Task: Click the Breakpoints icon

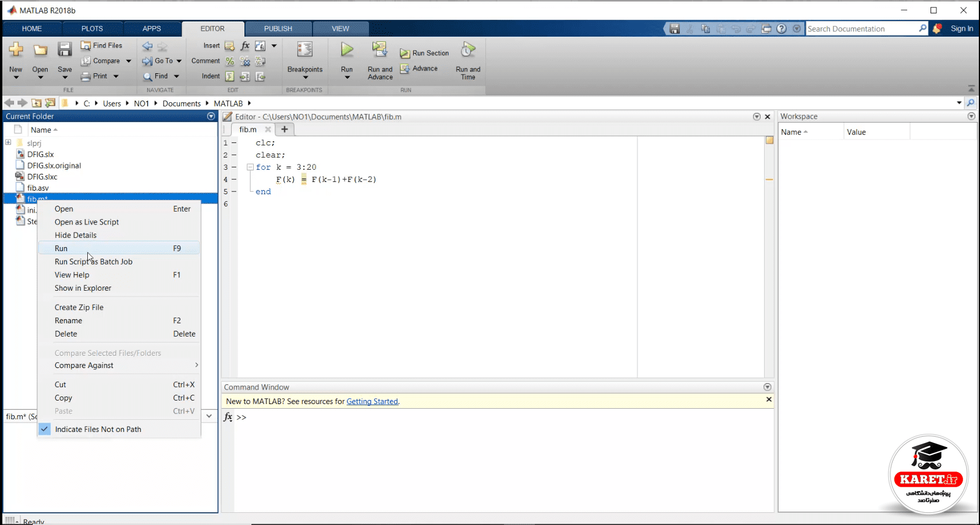Action: pyautogui.click(x=304, y=50)
